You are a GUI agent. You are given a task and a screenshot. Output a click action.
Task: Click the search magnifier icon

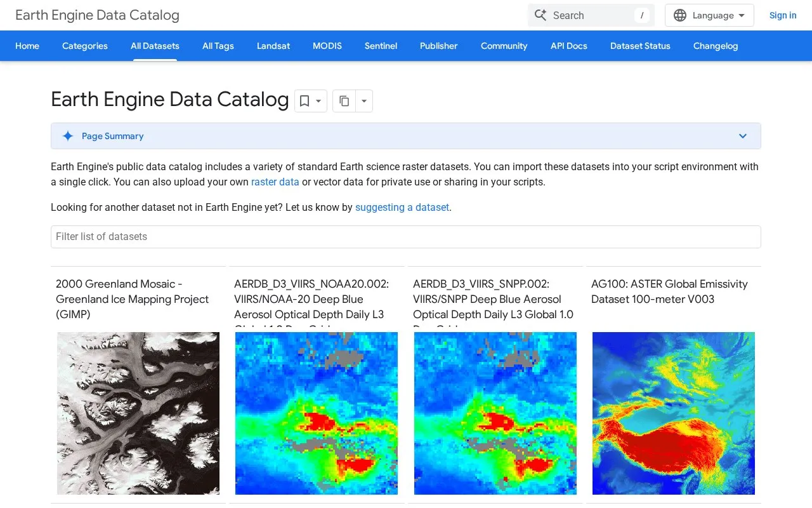point(540,15)
